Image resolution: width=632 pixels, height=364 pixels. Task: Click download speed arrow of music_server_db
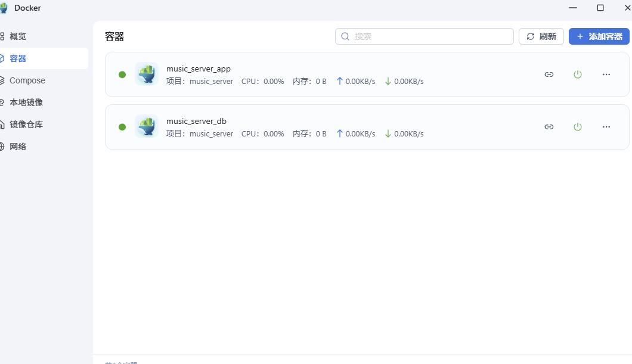pyautogui.click(x=388, y=133)
